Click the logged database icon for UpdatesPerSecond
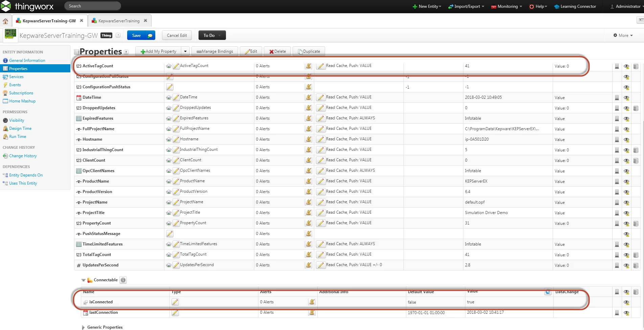644x330 pixels. [636, 265]
